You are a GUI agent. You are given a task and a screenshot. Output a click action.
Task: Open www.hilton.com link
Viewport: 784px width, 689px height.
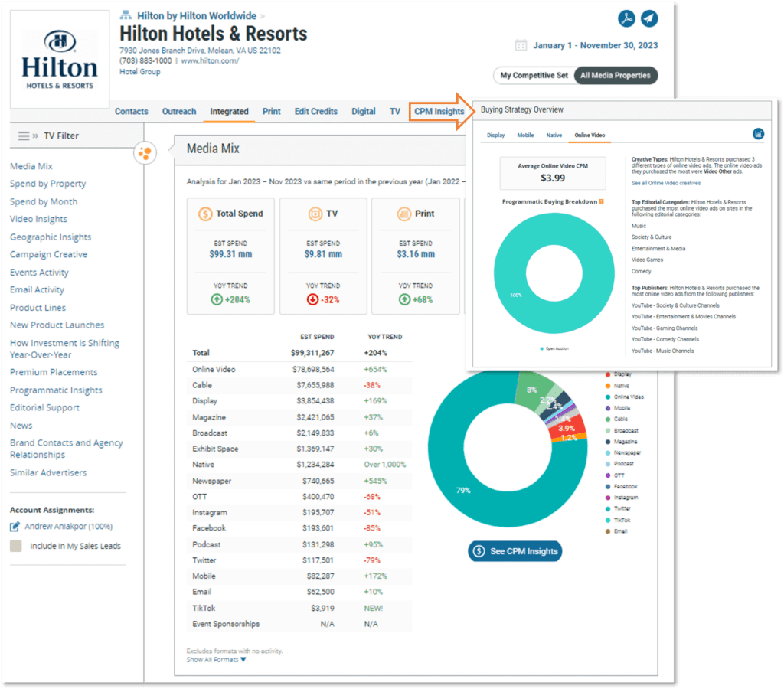coord(210,61)
